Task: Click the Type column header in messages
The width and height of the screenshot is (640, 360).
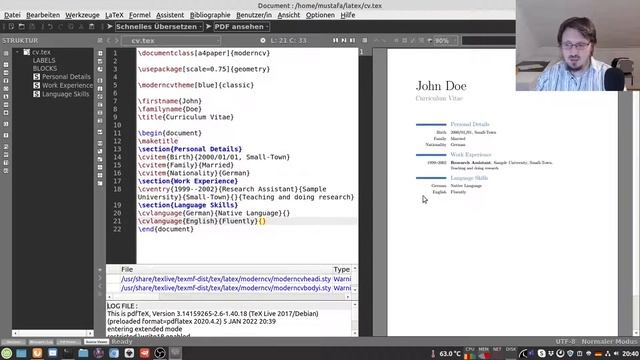Action: [x=341, y=269]
